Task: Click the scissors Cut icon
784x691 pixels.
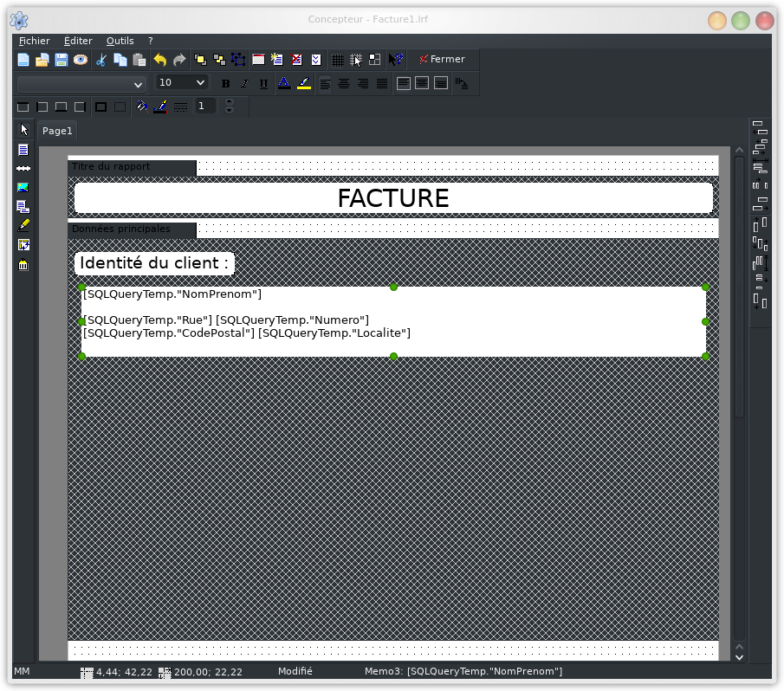Action: [100, 60]
